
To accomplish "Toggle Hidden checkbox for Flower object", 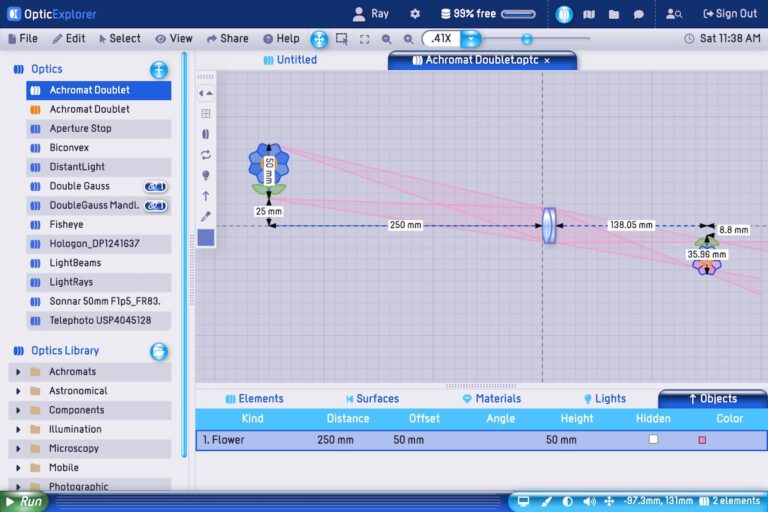I will 653,440.
